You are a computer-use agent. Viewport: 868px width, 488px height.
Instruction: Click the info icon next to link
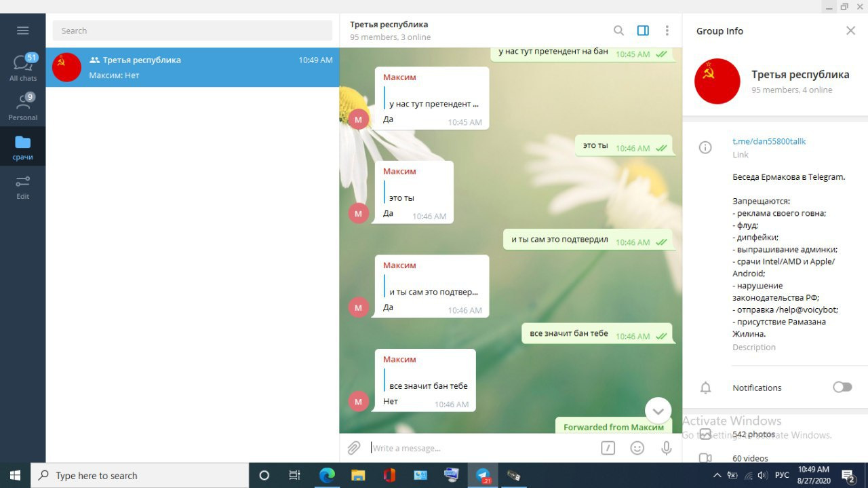[x=705, y=147]
